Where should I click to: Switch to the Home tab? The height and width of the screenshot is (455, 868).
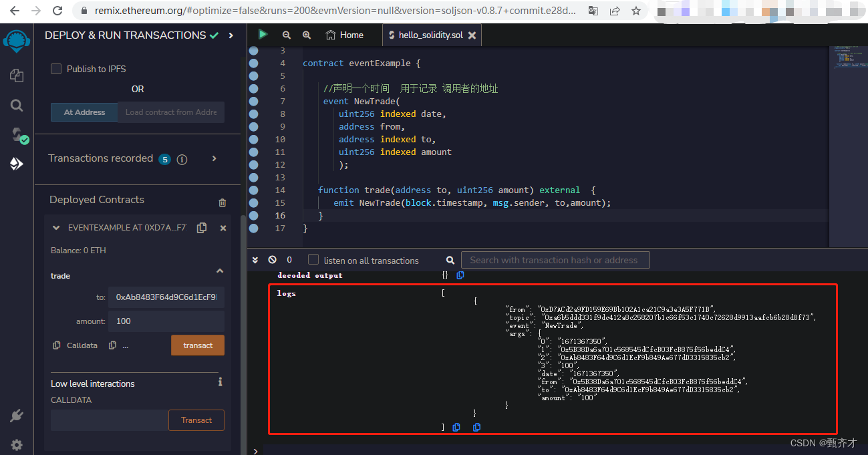click(x=345, y=35)
